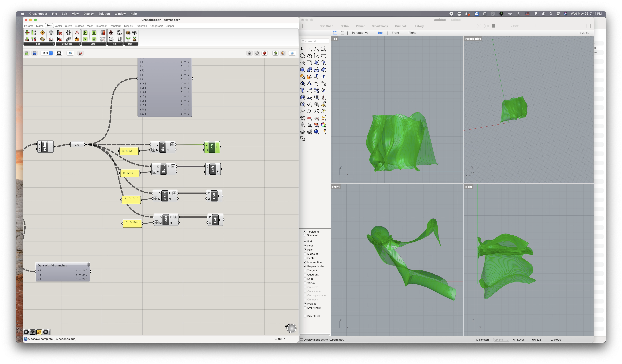Open the Kangaroo2 tab
The width and height of the screenshot is (622, 364).
tap(156, 26)
